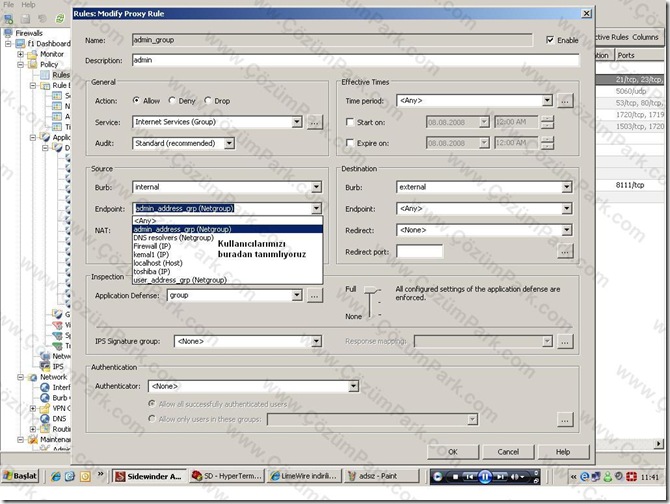
Task: Select the Deny action radio button
Action: (172, 100)
